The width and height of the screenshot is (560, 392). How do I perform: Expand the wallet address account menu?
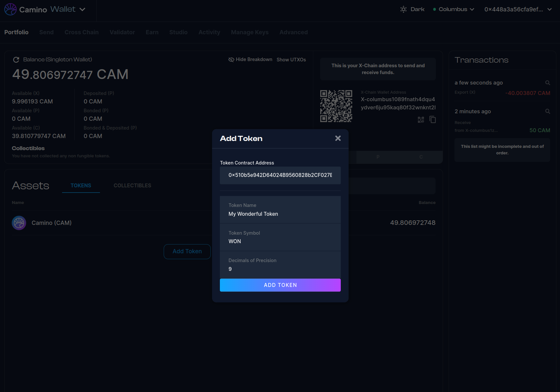click(x=518, y=9)
